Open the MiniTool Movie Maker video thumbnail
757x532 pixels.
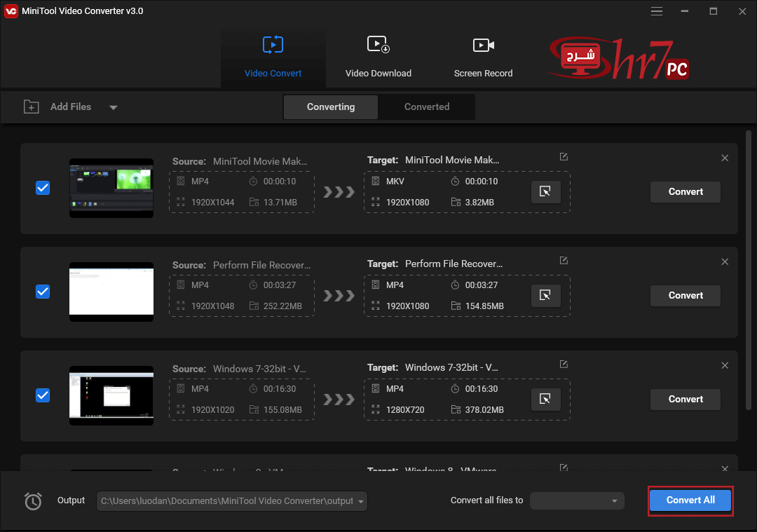coord(111,188)
